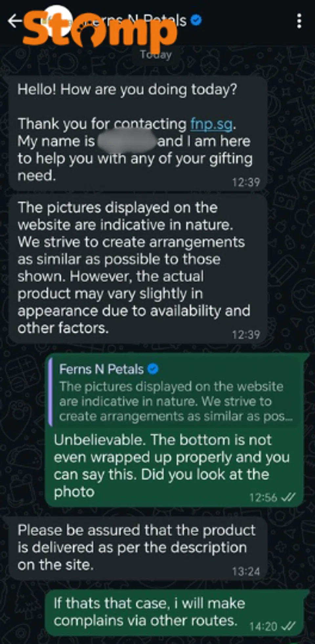Click the double-tick read receipt at 12:56
Screen dimensions: 315x644
pos(289,497)
